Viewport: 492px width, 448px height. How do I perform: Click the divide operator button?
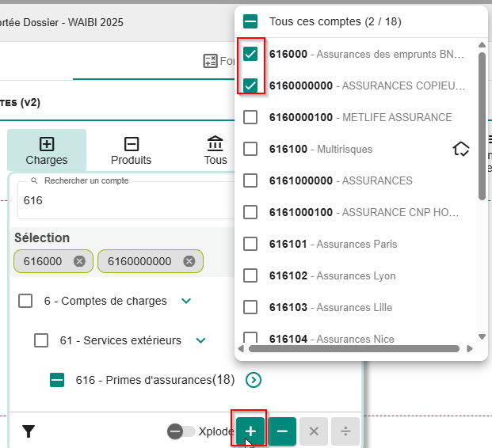tap(345, 431)
